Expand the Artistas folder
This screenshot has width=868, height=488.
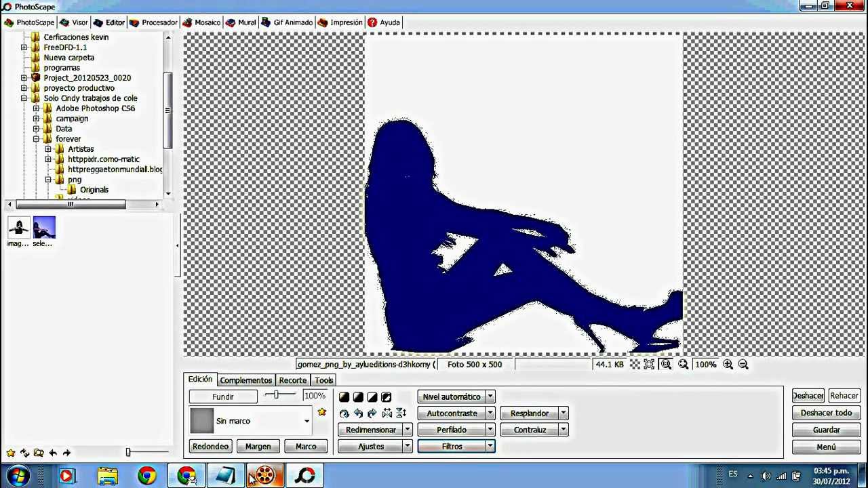(48, 149)
